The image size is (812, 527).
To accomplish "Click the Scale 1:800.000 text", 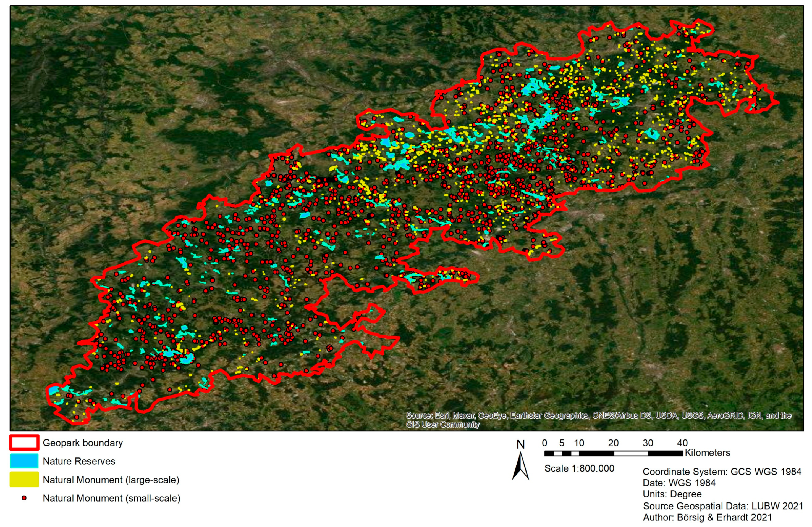I will (579, 468).
